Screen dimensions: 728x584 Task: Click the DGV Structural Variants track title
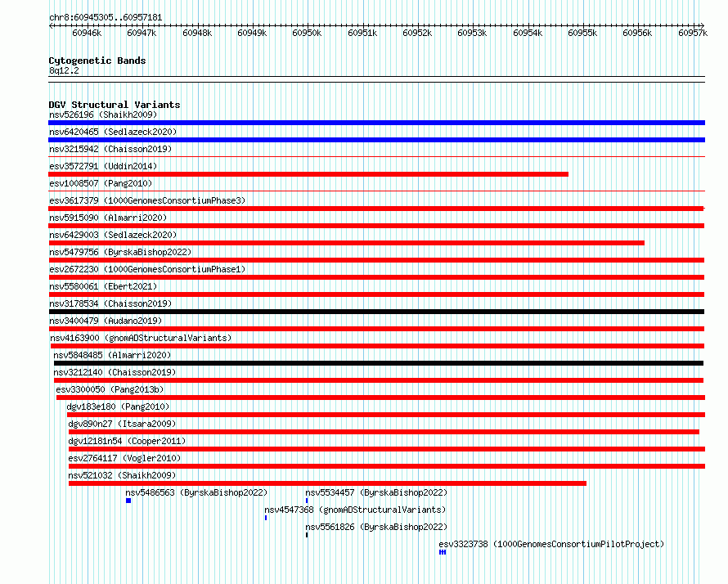(115, 105)
